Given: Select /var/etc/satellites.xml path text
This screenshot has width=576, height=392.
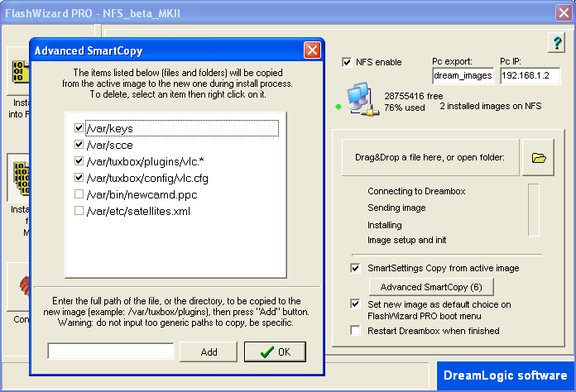Looking at the screenshot, I should point(138,211).
